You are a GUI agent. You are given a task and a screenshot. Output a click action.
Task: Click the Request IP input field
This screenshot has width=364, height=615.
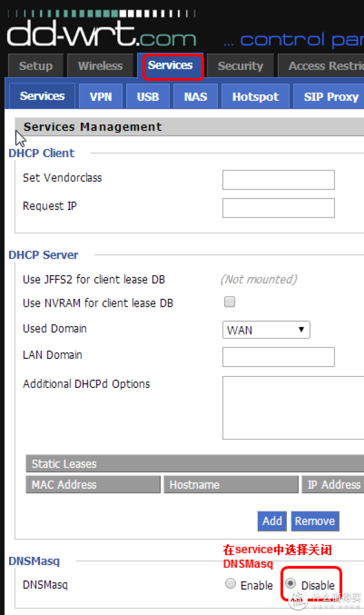278,208
